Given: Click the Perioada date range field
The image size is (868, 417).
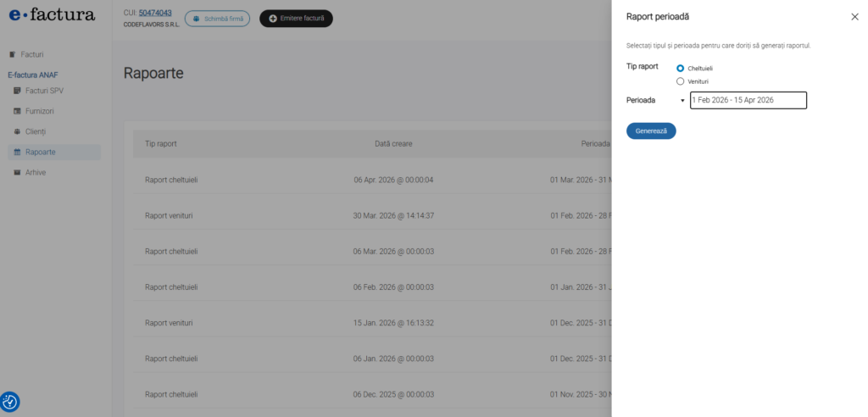Looking at the screenshot, I should (x=748, y=101).
